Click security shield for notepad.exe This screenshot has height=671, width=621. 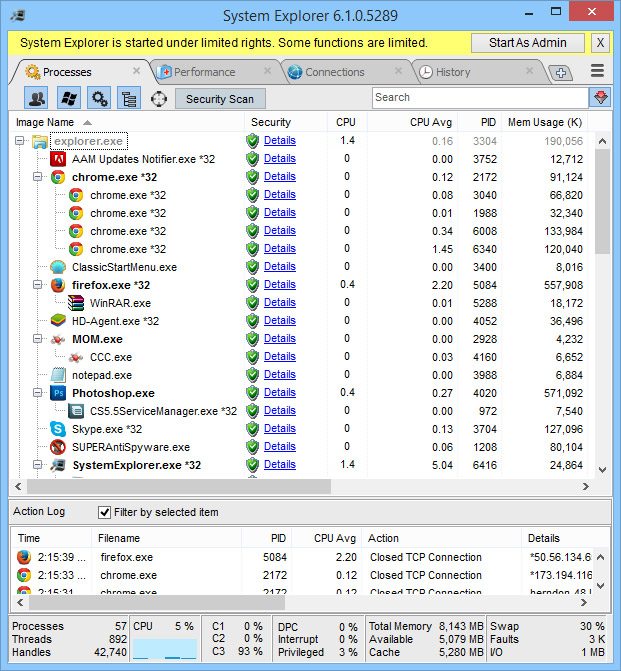coord(253,375)
